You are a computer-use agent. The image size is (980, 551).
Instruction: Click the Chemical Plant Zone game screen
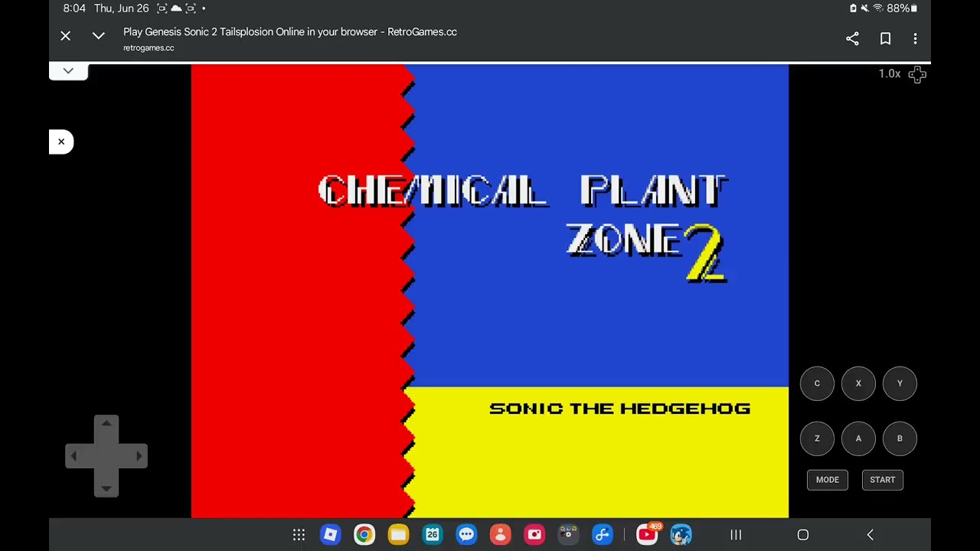(490, 291)
